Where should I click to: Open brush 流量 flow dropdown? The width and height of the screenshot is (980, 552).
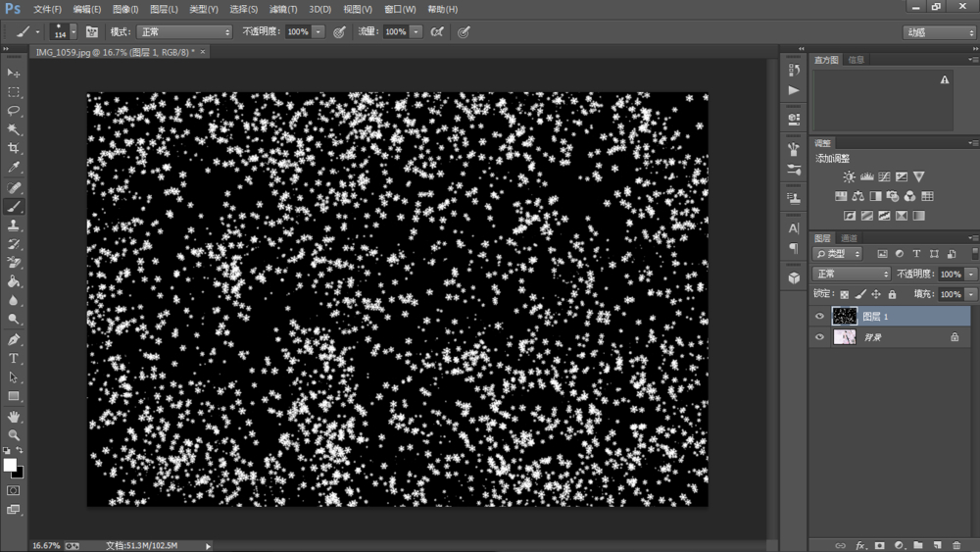click(x=416, y=32)
